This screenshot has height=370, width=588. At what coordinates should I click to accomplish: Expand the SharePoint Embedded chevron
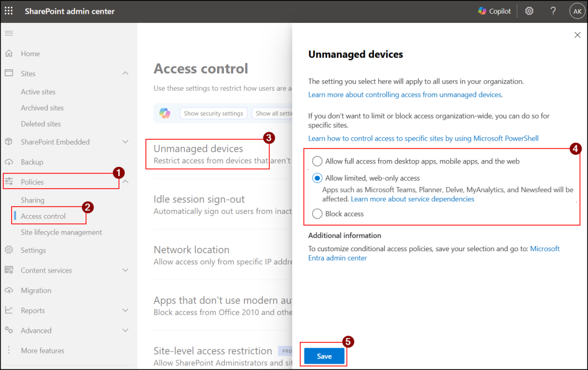tap(126, 142)
